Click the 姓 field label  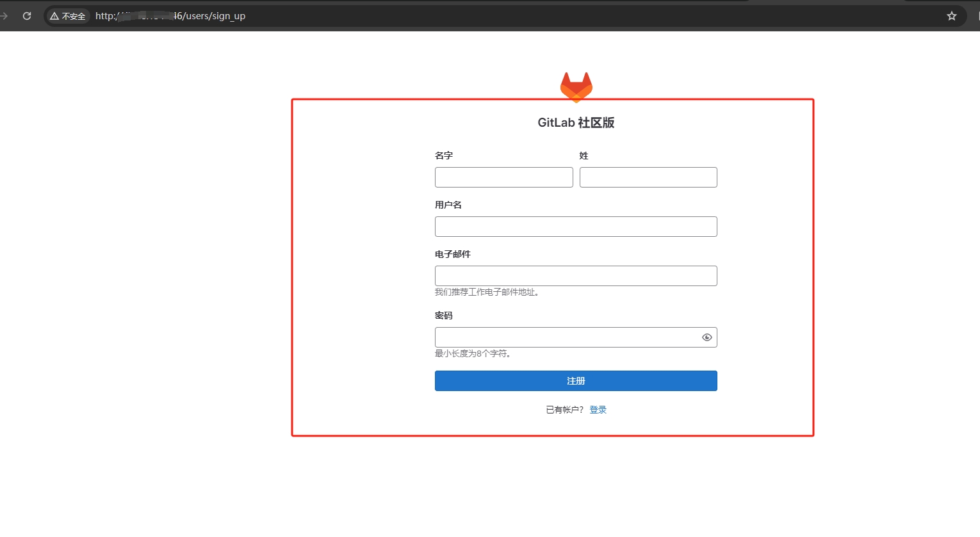(584, 156)
